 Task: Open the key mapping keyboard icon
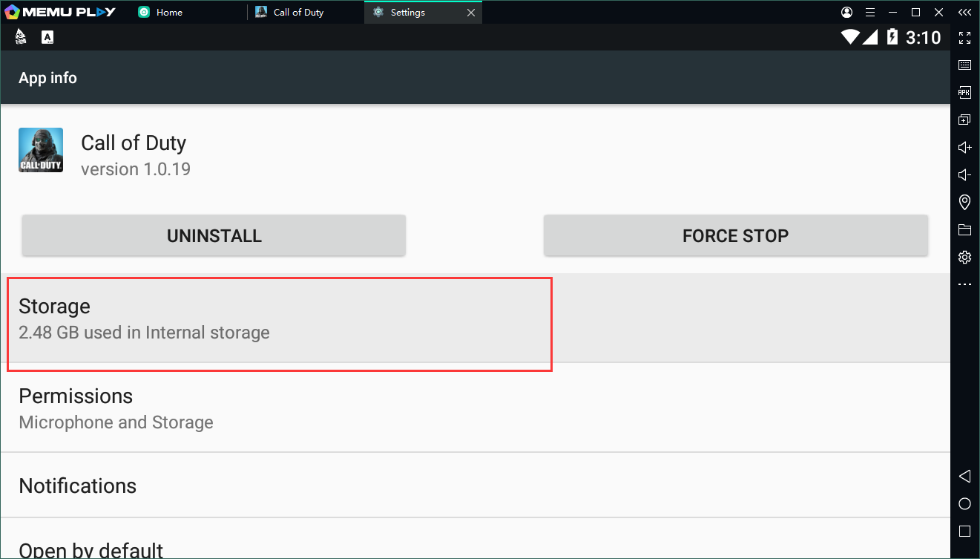[964, 65]
